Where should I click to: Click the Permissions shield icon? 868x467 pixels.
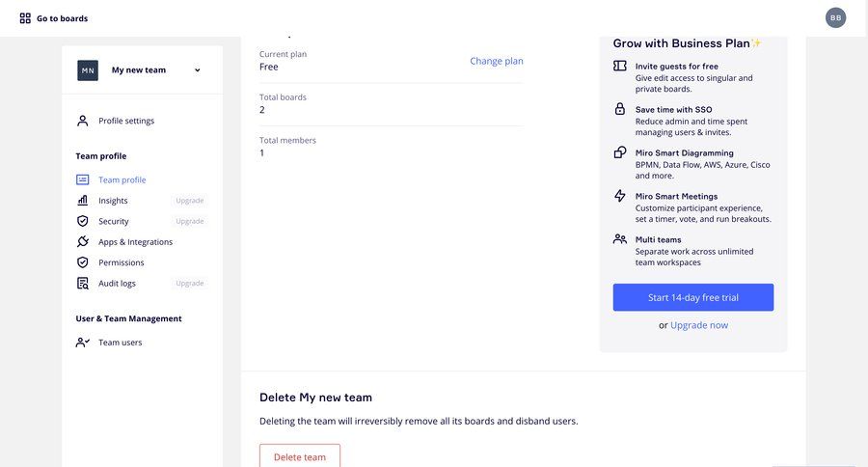coord(83,262)
